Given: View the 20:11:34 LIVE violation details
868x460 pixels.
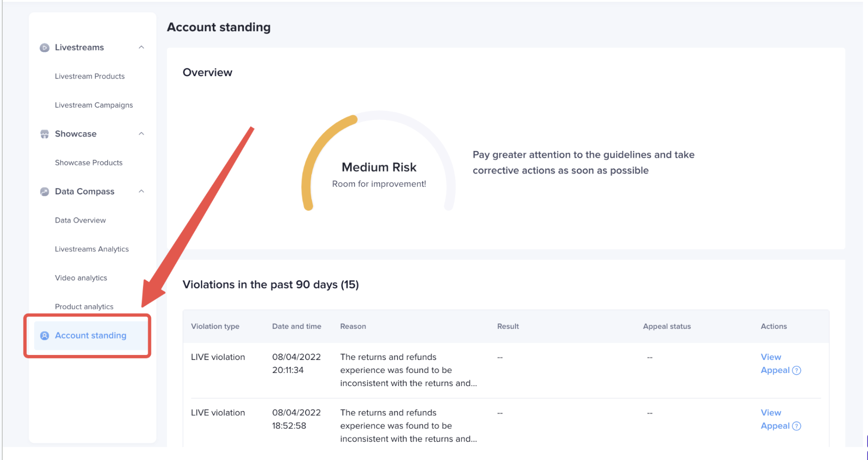Looking at the screenshot, I should pyautogui.click(x=771, y=357).
